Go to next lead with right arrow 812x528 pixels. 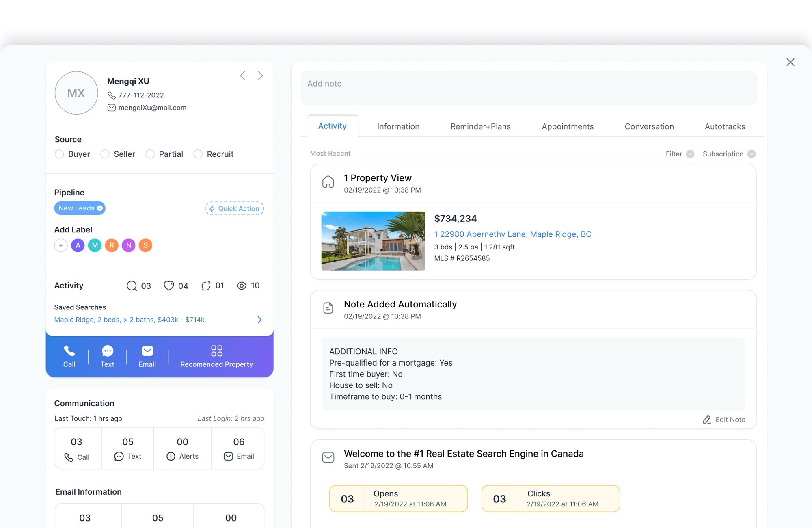point(260,76)
